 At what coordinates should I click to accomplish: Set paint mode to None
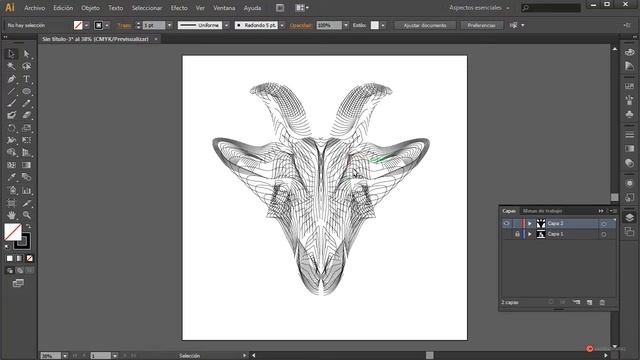click(29, 258)
